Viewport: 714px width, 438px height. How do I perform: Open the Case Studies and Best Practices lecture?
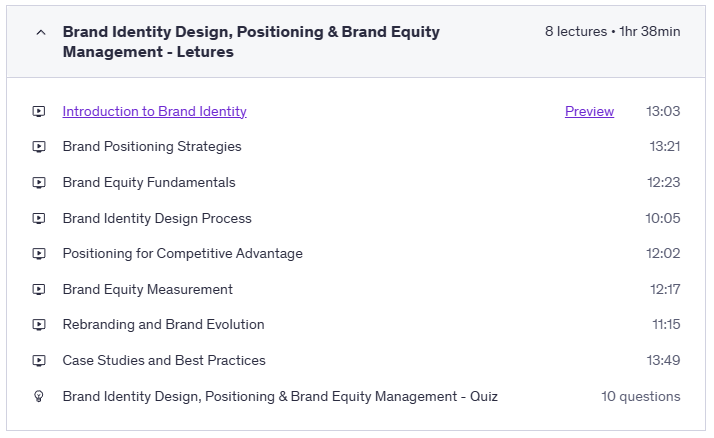pos(164,361)
